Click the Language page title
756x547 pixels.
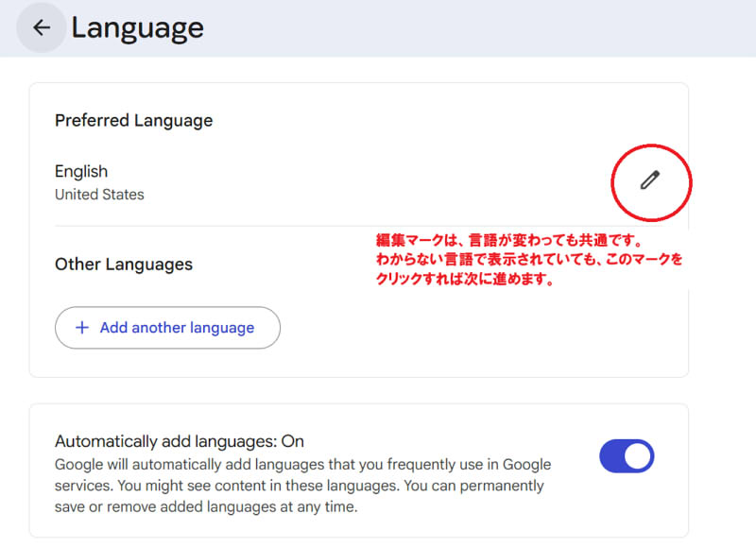click(x=137, y=28)
